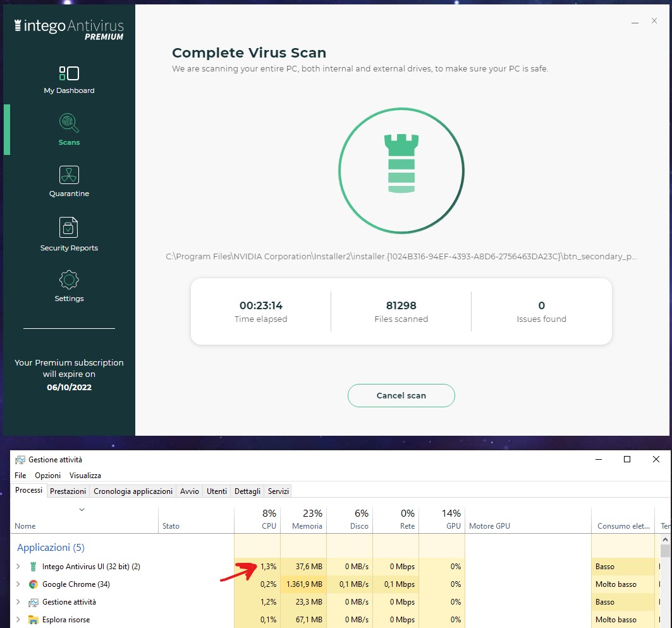Image resolution: width=672 pixels, height=628 pixels.
Task: Switch to the Prestazioni tab
Action: 68,491
